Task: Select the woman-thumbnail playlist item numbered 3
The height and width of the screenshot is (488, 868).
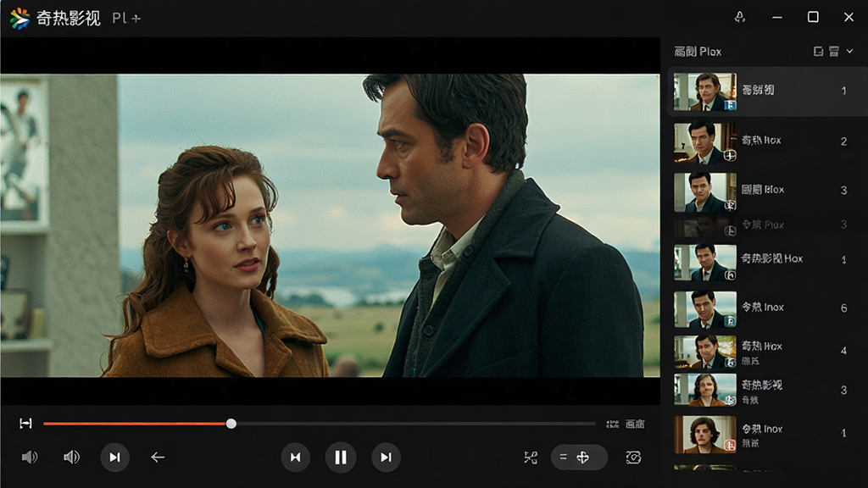Action: 767,390
